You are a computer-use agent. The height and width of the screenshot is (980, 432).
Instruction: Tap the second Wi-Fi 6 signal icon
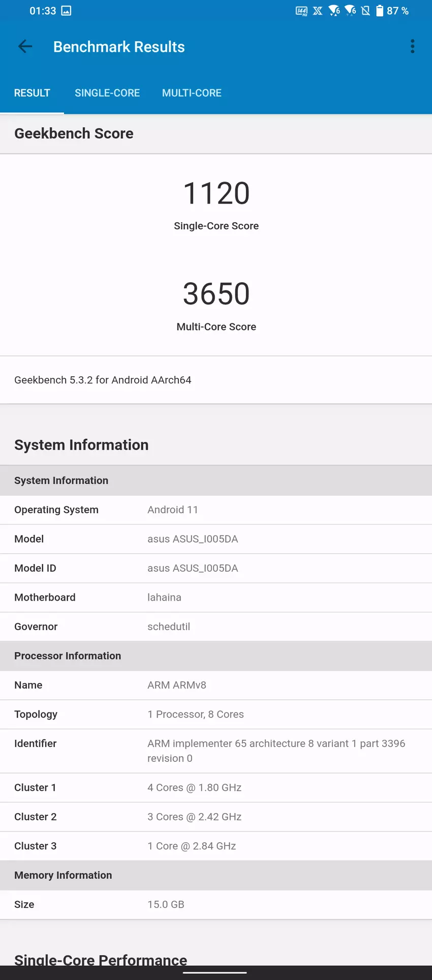click(350, 11)
